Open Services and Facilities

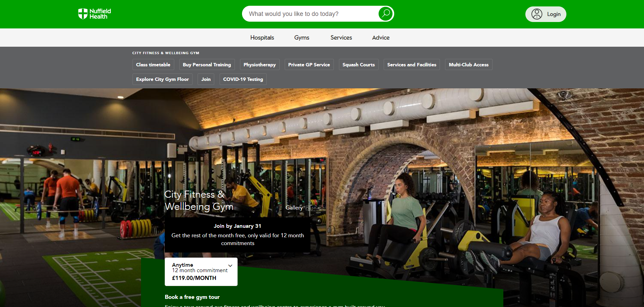coord(411,64)
